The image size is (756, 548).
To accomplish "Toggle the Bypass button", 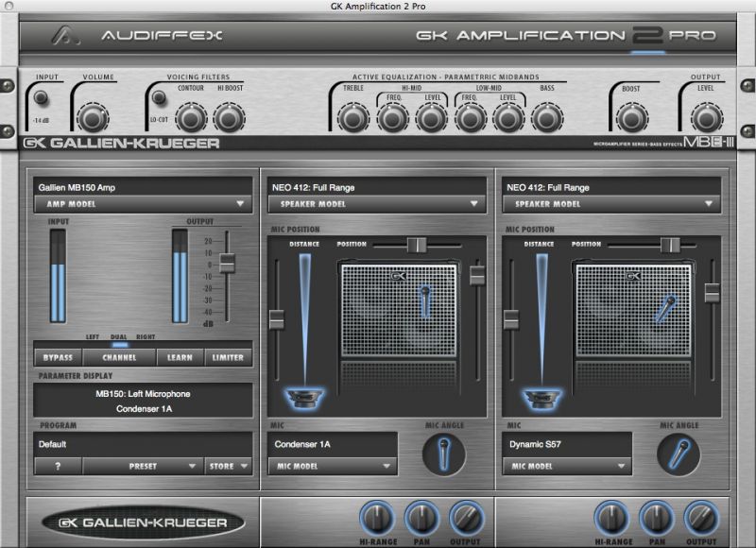I will (58, 358).
